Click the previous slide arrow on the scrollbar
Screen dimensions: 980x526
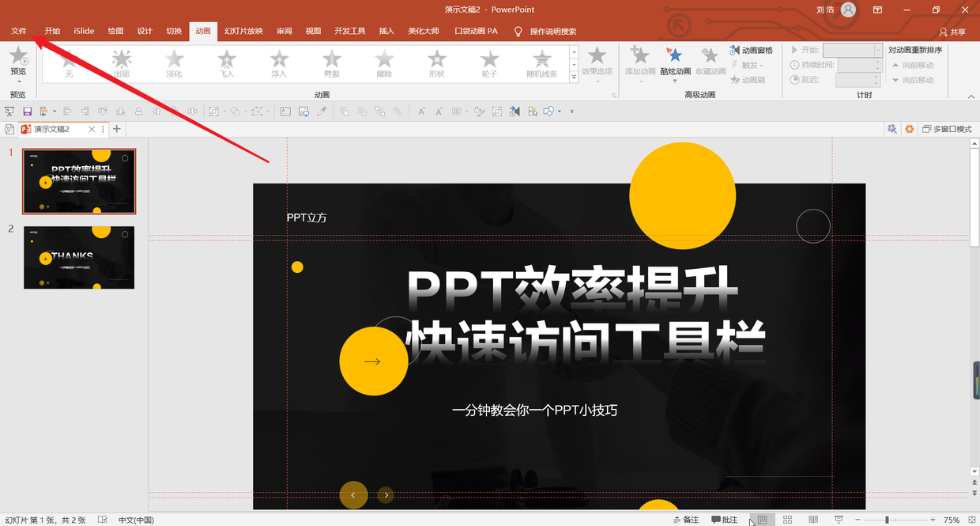(x=974, y=482)
